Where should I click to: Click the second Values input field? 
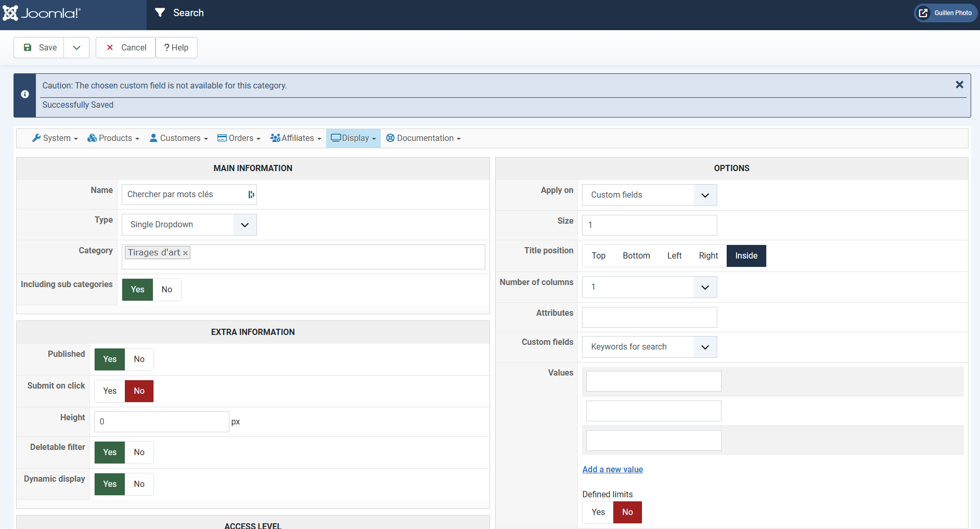click(x=654, y=411)
